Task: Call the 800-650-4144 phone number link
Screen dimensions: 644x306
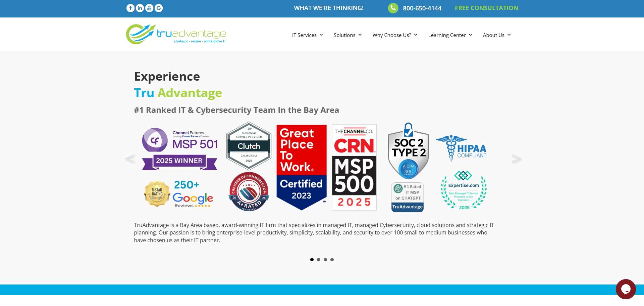Action: 422,8
